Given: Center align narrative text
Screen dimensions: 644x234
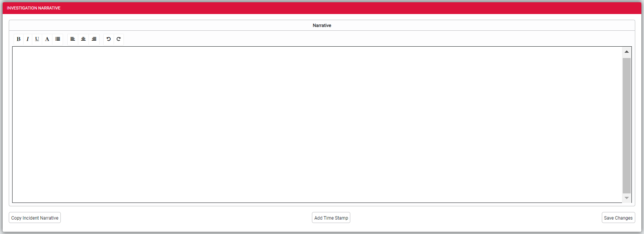Looking at the screenshot, I should pyautogui.click(x=83, y=39).
